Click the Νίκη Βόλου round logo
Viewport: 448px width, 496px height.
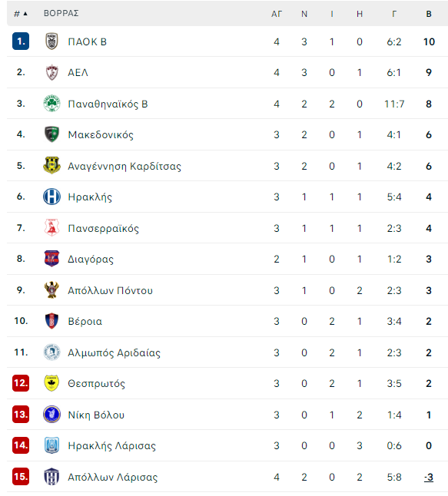point(51,414)
